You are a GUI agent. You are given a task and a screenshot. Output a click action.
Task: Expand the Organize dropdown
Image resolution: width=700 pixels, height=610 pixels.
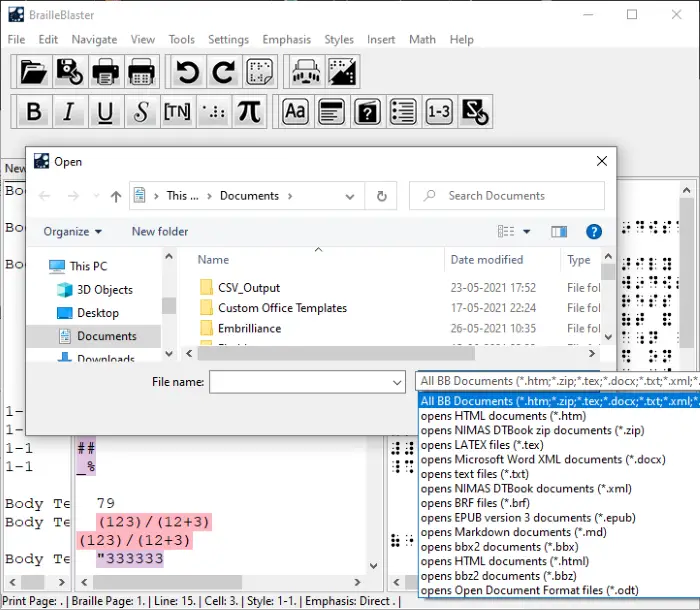72,231
